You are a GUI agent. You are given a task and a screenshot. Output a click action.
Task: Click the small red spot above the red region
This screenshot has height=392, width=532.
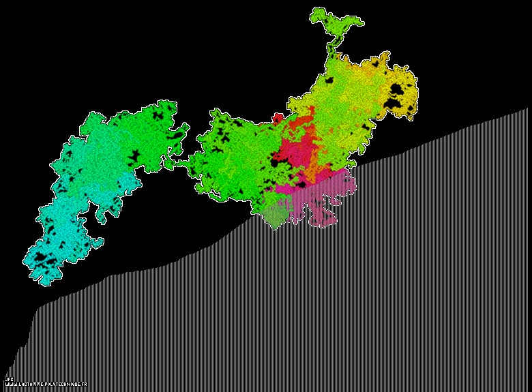point(277,119)
